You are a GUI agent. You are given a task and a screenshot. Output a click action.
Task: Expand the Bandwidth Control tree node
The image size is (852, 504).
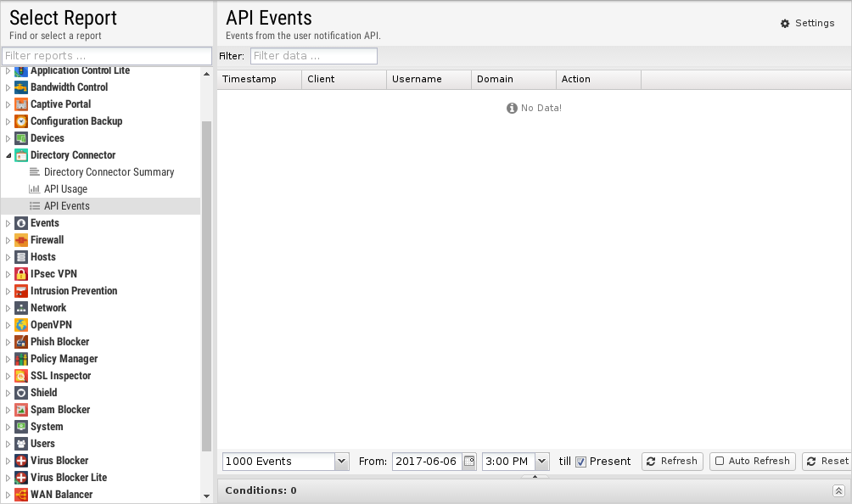click(x=8, y=87)
